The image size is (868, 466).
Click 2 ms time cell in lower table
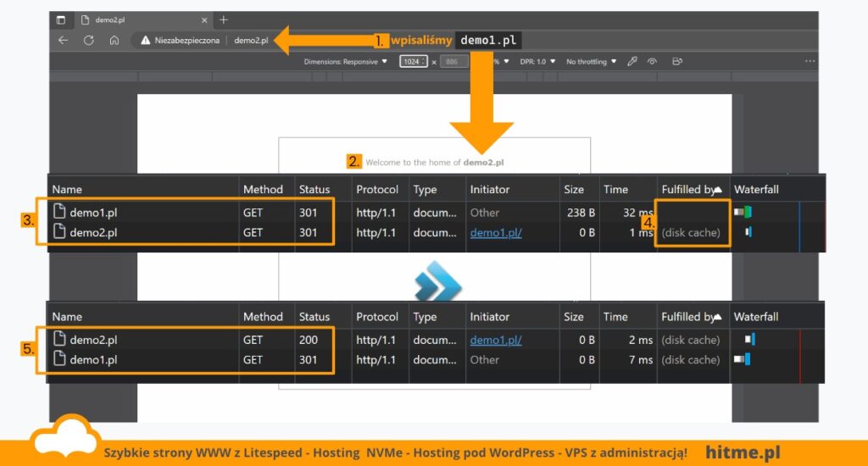click(641, 340)
